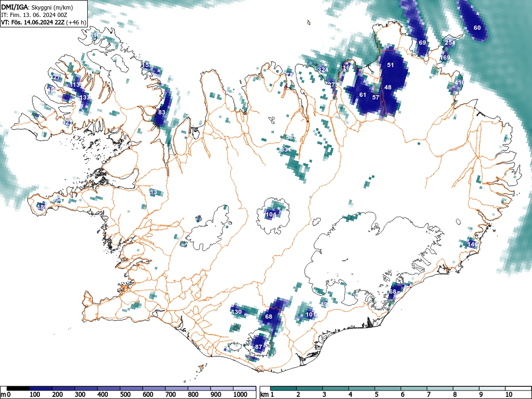
Task: Click the visibility value '51'
Action: [x=390, y=65]
